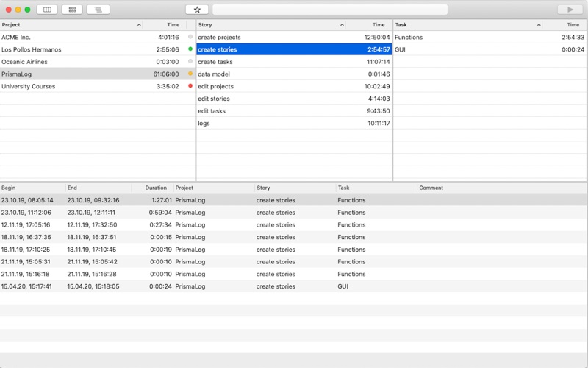Click green status dot for Los Pollos Hermanos
588x368 pixels.
coord(190,49)
